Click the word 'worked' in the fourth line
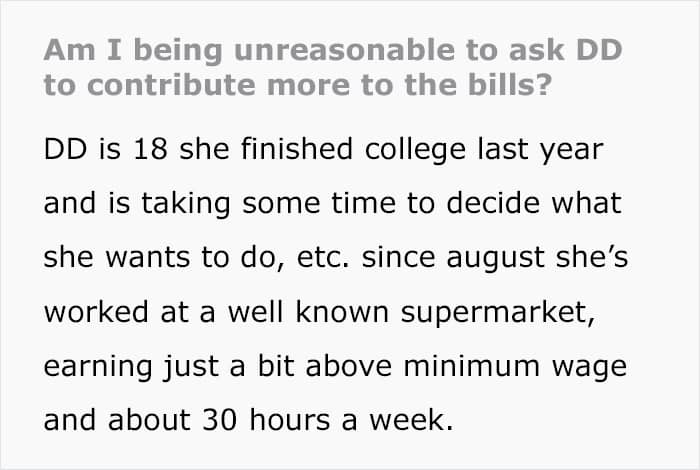The height and width of the screenshot is (470, 700). 96,312
